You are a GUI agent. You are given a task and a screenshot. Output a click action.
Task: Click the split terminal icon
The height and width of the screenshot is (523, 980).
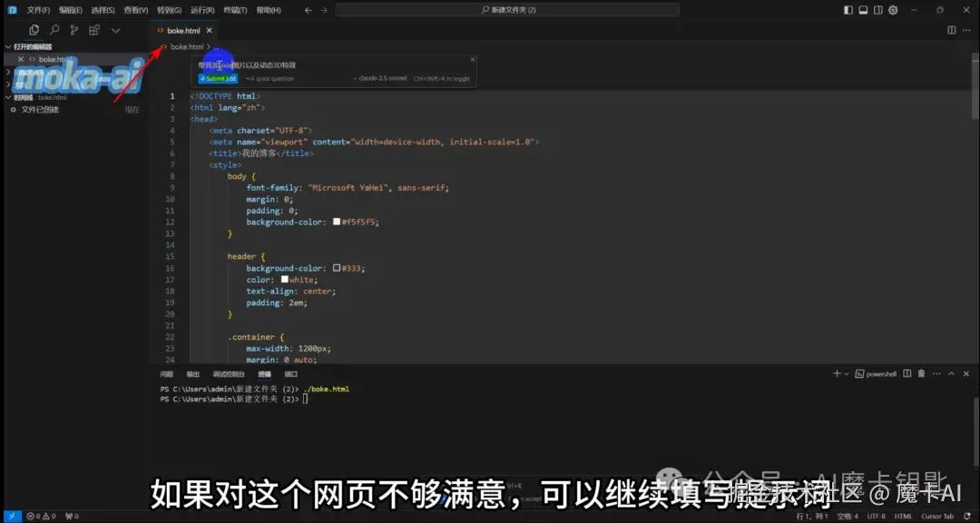coord(906,373)
